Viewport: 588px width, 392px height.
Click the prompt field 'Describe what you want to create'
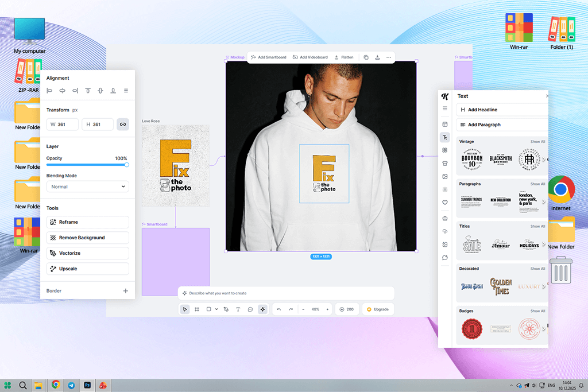[x=286, y=293]
